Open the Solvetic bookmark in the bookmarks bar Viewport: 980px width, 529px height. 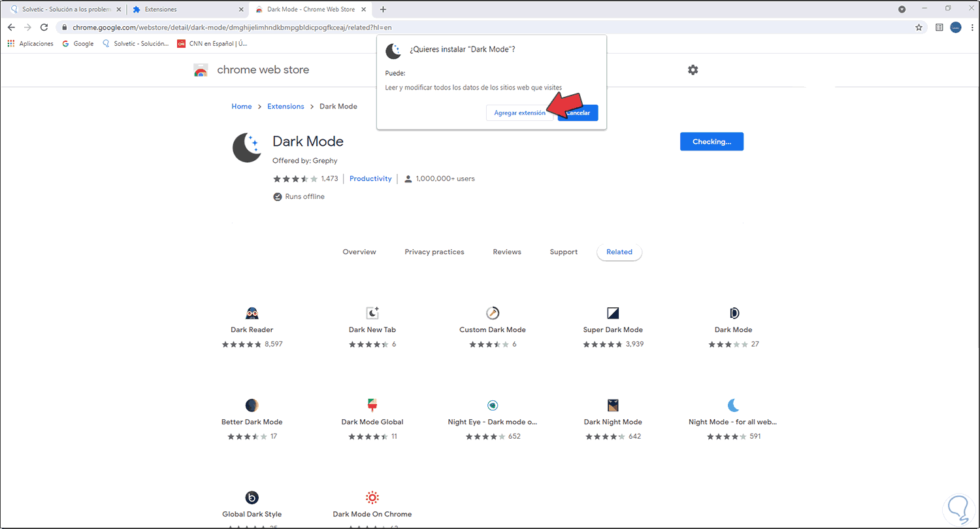(135, 44)
